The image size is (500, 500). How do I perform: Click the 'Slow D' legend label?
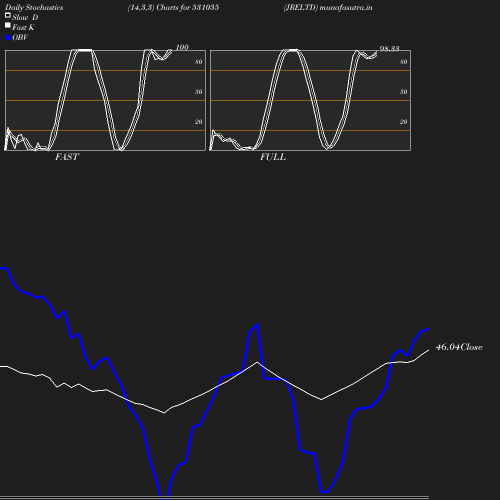25,17
